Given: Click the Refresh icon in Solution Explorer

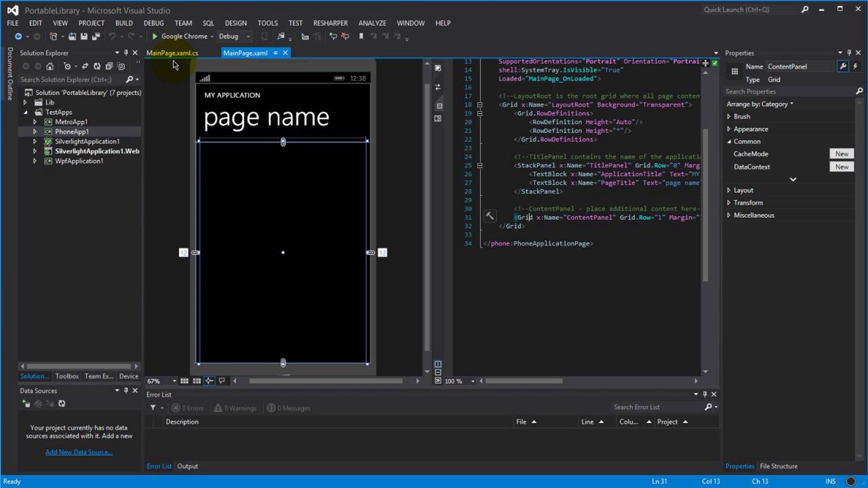Looking at the screenshot, I should (97, 66).
